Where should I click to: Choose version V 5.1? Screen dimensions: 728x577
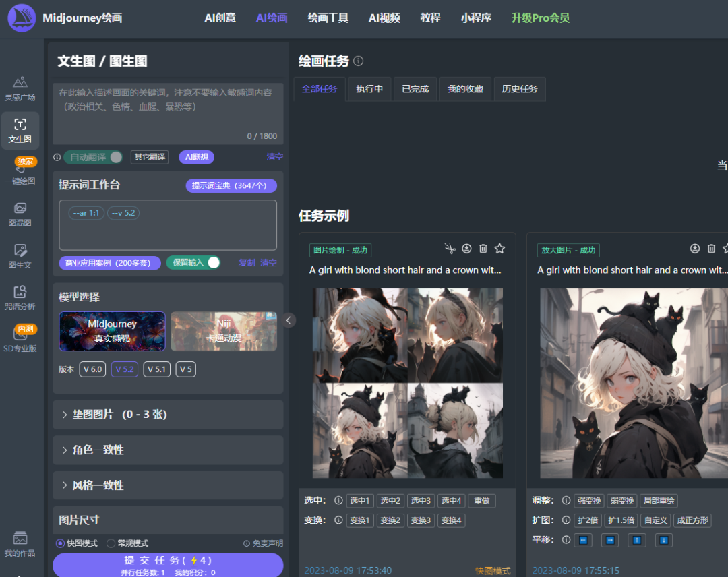[156, 369]
